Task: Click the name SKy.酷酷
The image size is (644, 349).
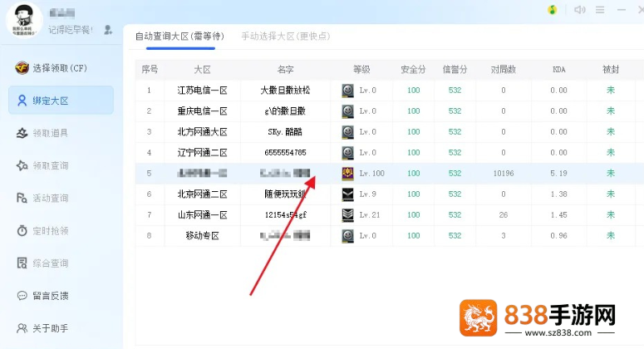Action: tap(285, 132)
